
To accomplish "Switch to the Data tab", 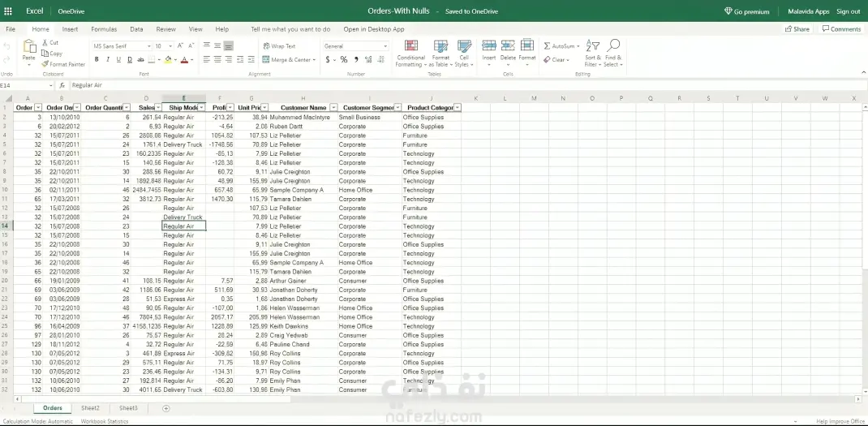I will pyautogui.click(x=136, y=29).
